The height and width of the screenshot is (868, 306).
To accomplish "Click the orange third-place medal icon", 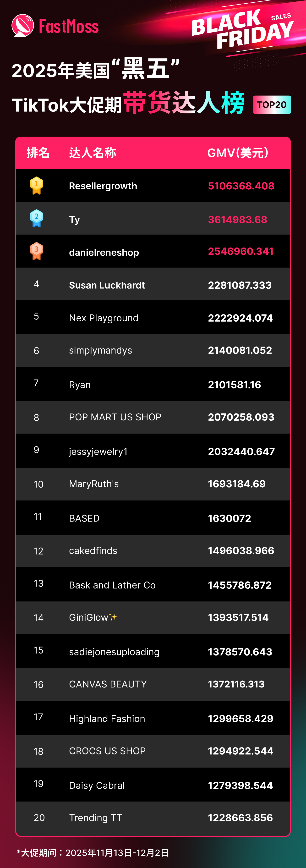I will click(36, 251).
